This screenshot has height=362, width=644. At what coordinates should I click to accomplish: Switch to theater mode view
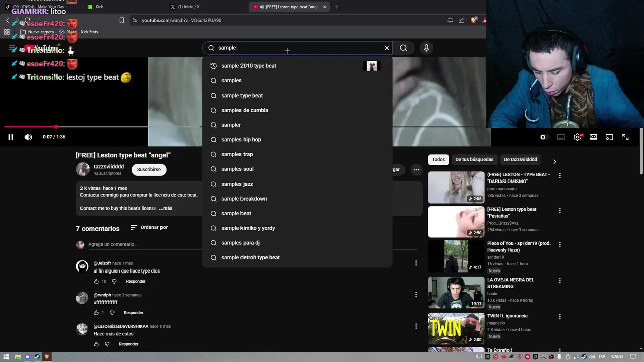point(593,137)
